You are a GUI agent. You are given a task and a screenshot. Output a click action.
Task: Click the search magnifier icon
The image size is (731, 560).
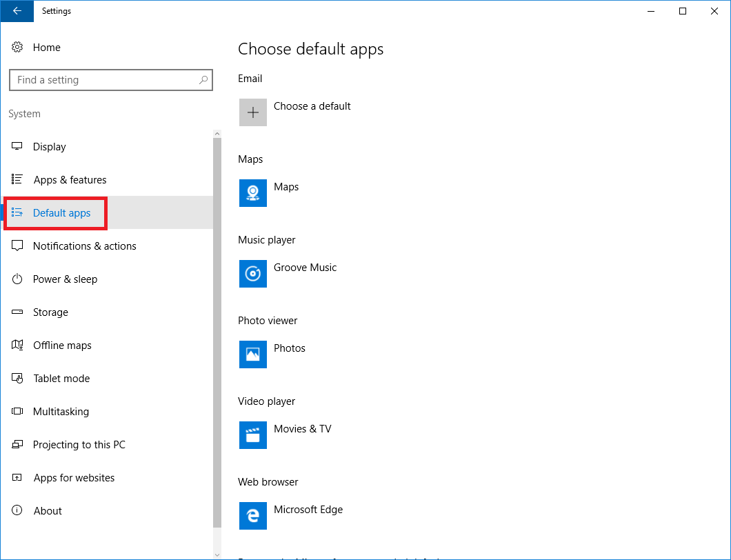pyautogui.click(x=203, y=80)
